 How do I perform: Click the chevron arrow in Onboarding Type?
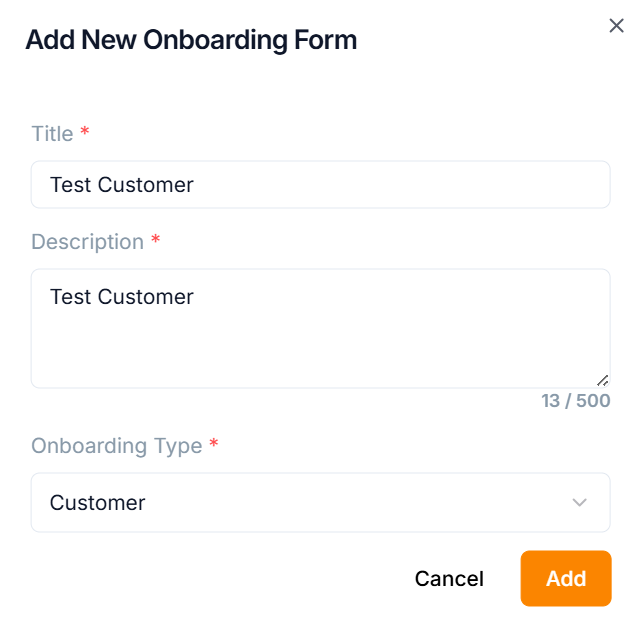pos(579,502)
